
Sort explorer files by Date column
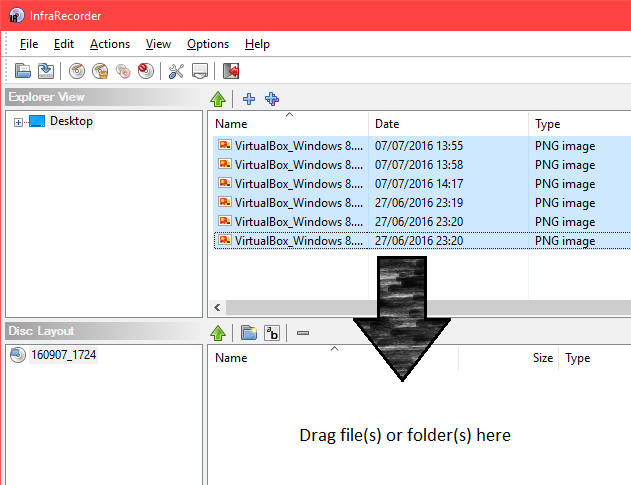tap(448, 124)
